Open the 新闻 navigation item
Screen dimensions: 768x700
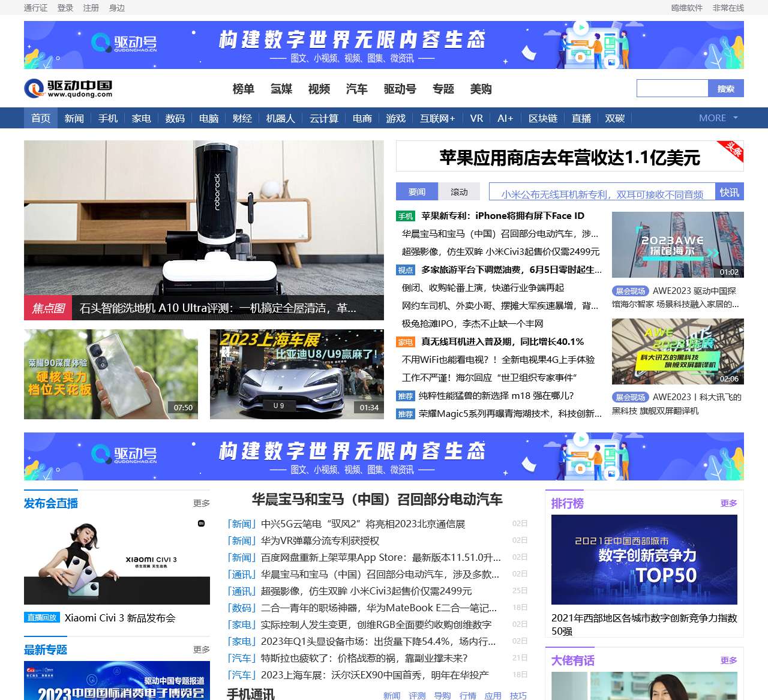pyautogui.click(x=74, y=118)
